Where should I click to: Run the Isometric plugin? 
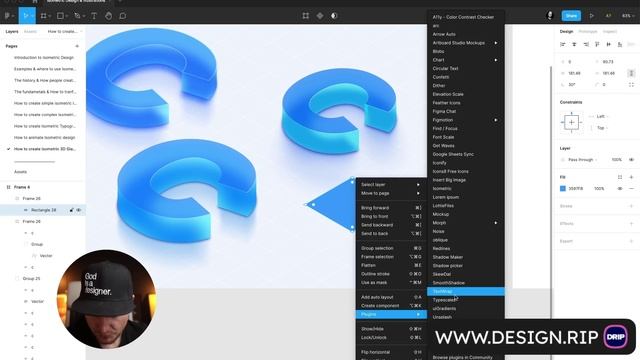click(x=465, y=189)
